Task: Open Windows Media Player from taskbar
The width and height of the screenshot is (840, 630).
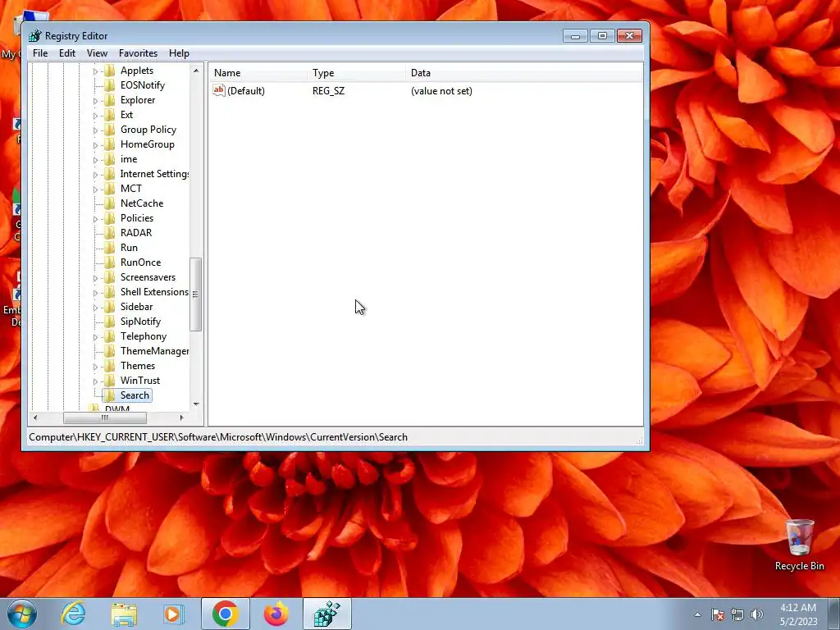Action: [174, 614]
